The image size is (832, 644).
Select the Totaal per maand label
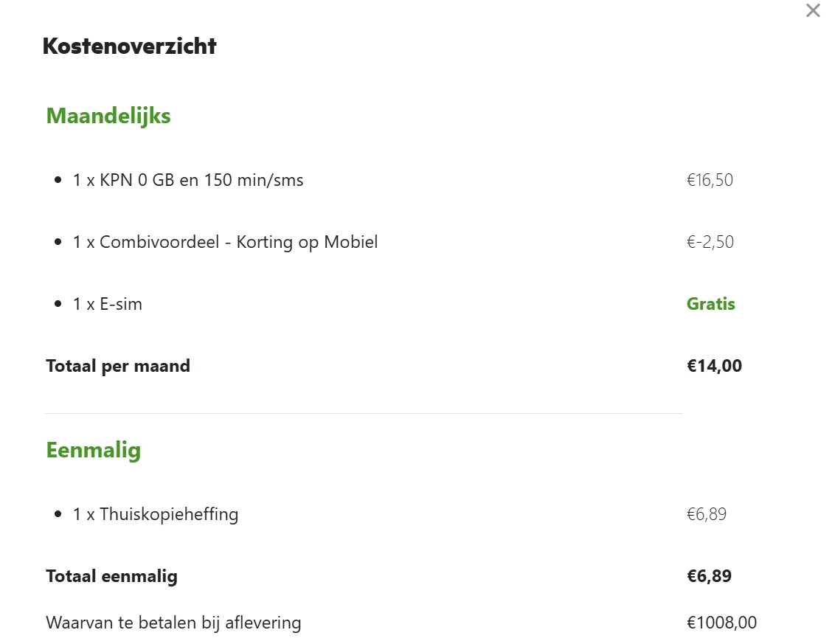click(x=118, y=366)
